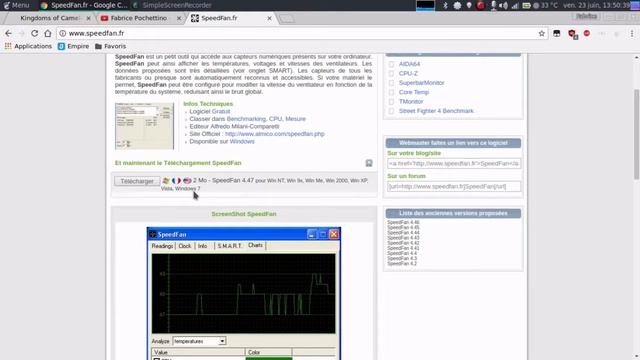This screenshot has height=360, width=640.
Task: Click the small SpeedFan screenshot thumbnail
Action: point(144,126)
